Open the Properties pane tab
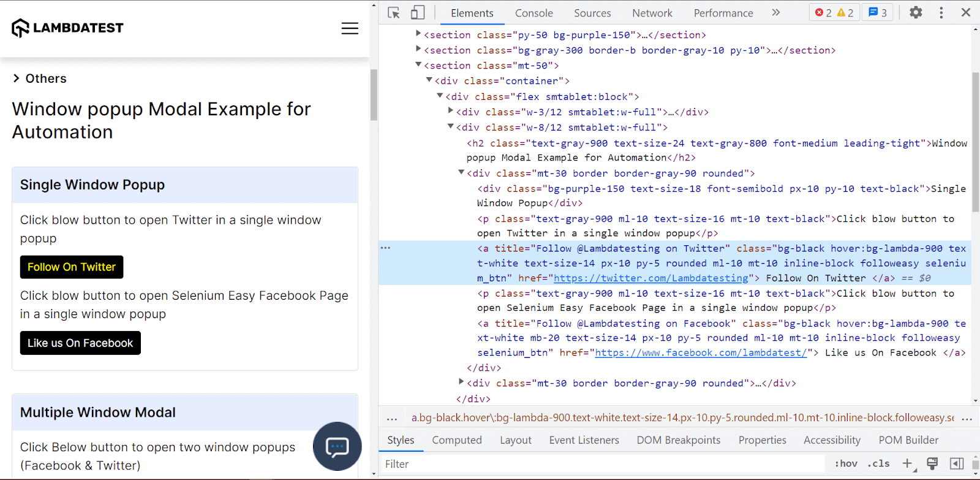This screenshot has width=980, height=480. [762, 440]
